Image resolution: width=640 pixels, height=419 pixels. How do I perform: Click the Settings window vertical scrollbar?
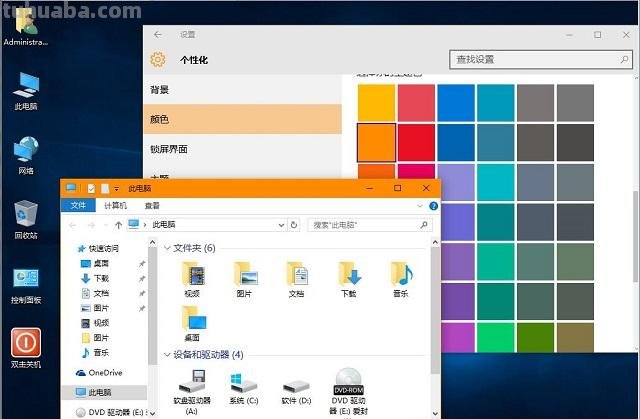pos(636,237)
